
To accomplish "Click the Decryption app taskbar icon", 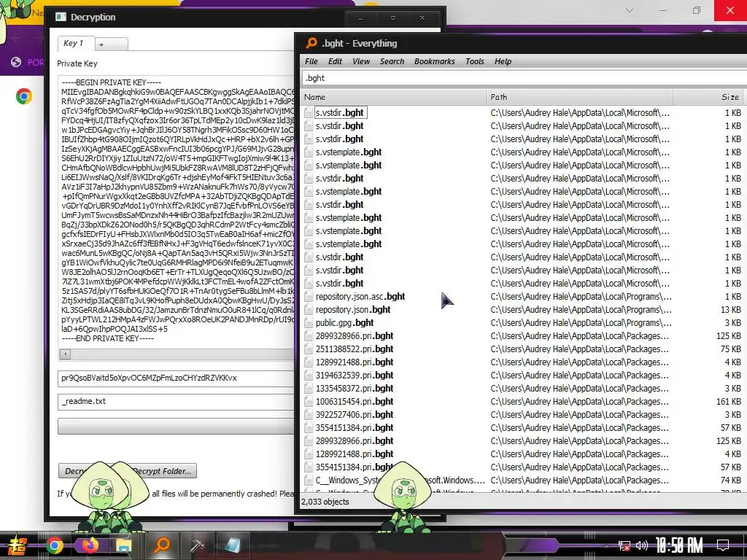I will click(233, 545).
